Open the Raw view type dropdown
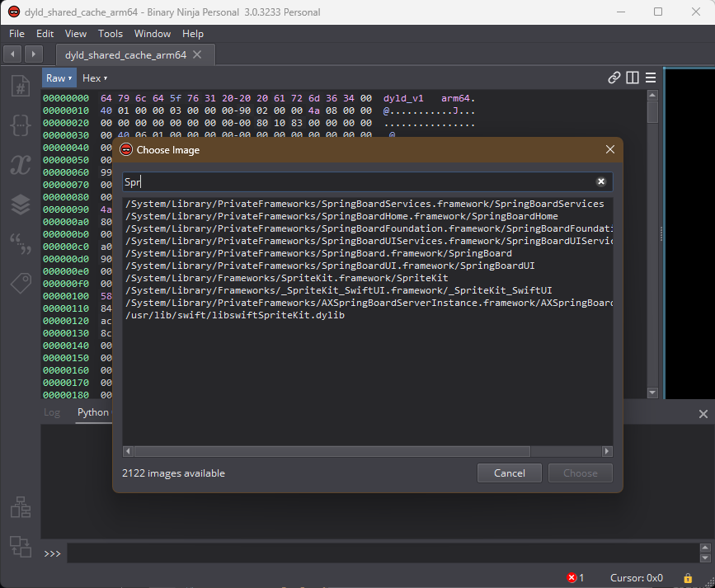 (x=59, y=78)
